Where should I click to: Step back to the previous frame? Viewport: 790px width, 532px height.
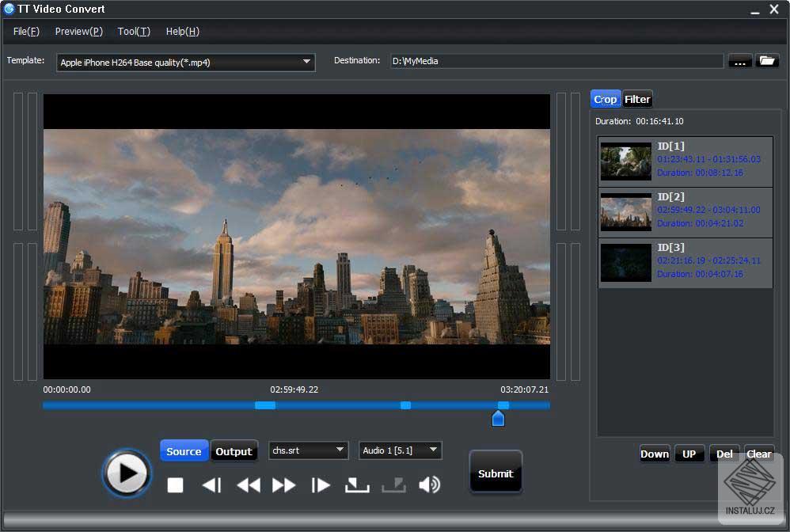[211, 485]
